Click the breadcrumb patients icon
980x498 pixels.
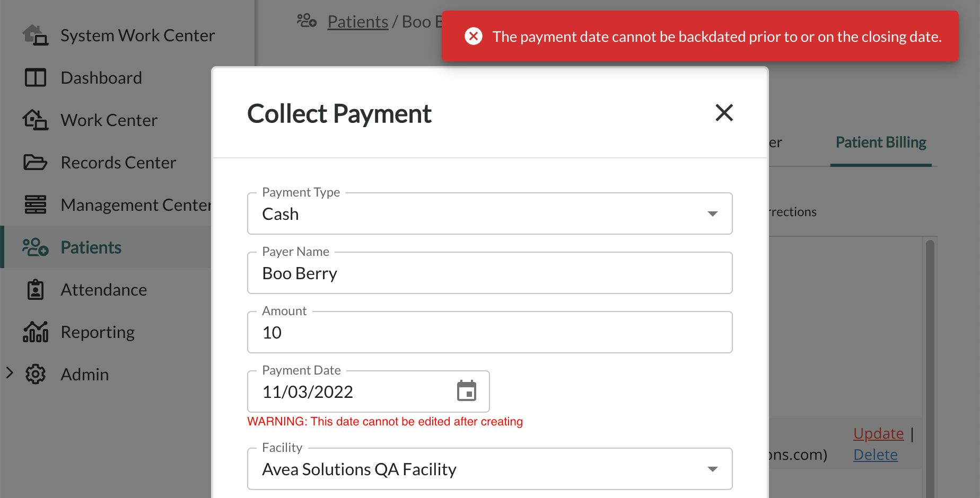point(307,21)
